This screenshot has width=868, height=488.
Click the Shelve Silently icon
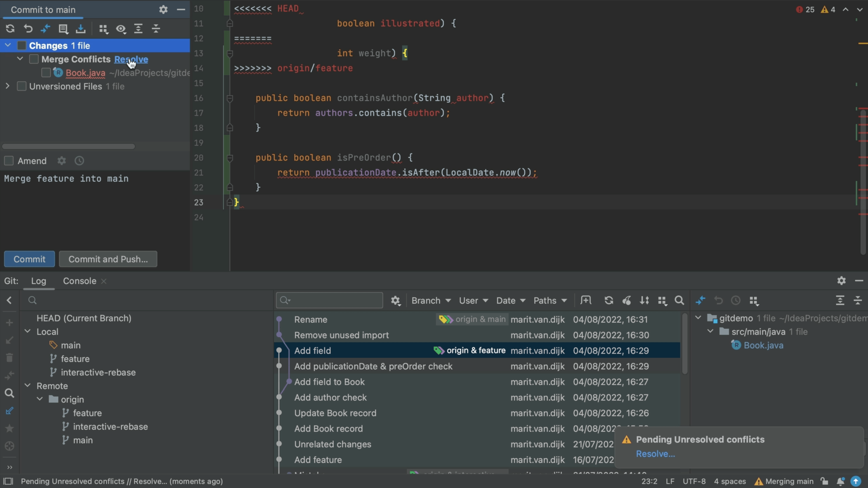point(80,29)
